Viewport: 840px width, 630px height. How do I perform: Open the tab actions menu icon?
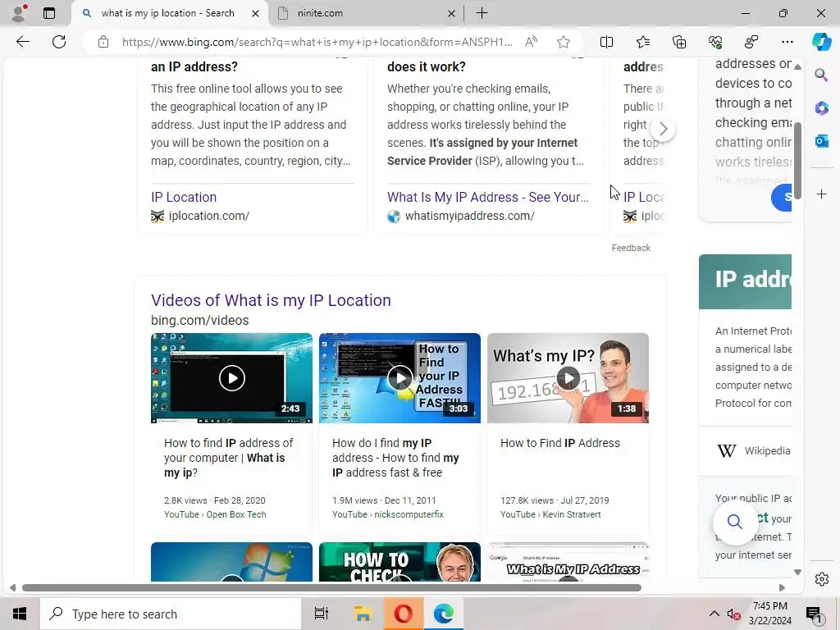pyautogui.click(x=48, y=13)
